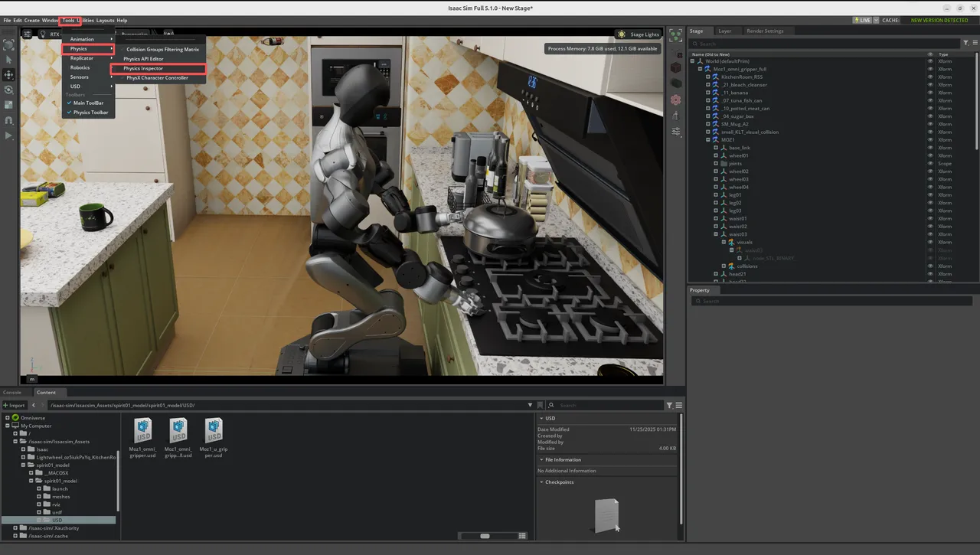Select the arrow Select tool in left toolbar

tap(9, 60)
